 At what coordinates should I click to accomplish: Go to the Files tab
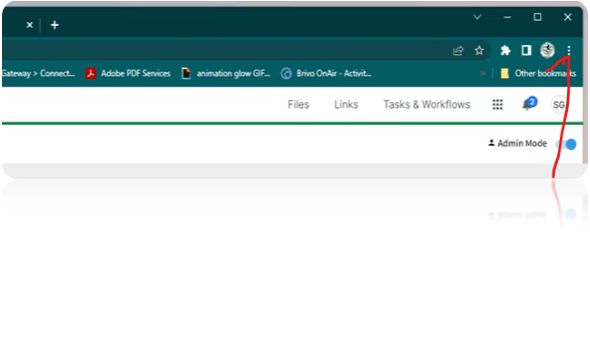click(x=298, y=104)
